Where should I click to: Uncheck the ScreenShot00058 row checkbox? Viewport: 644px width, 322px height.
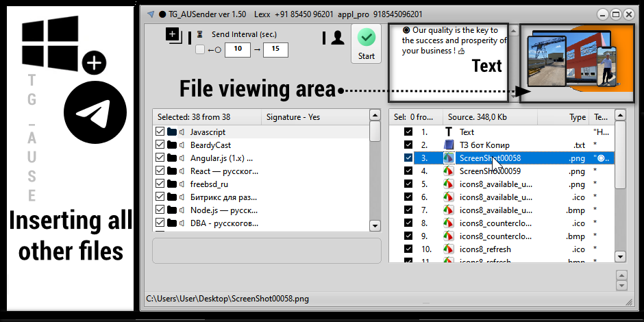coord(408,158)
